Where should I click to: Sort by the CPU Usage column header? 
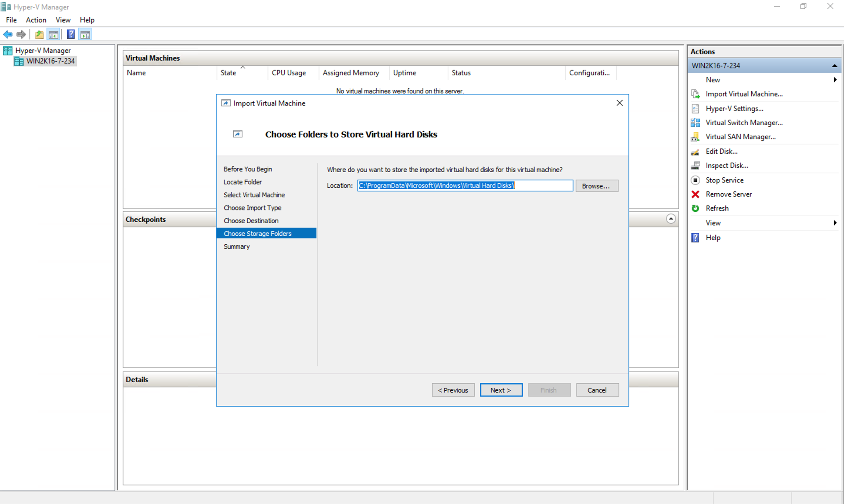(293, 73)
